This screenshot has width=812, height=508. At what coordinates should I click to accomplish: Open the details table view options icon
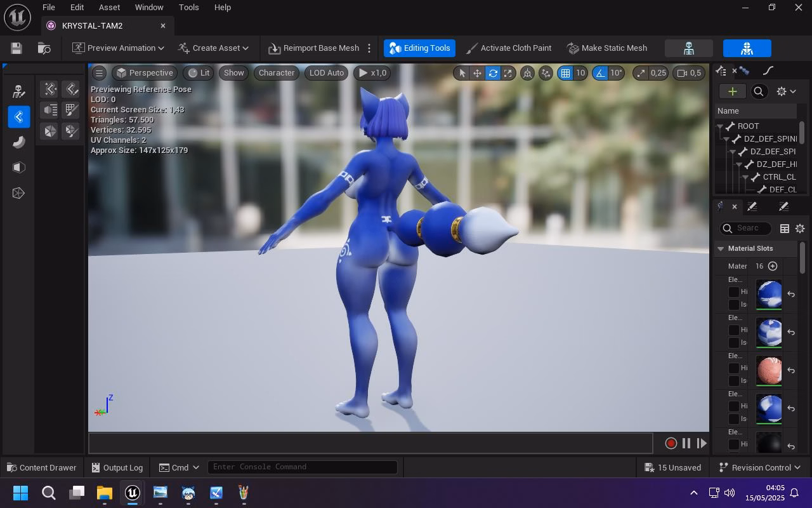coord(785,229)
